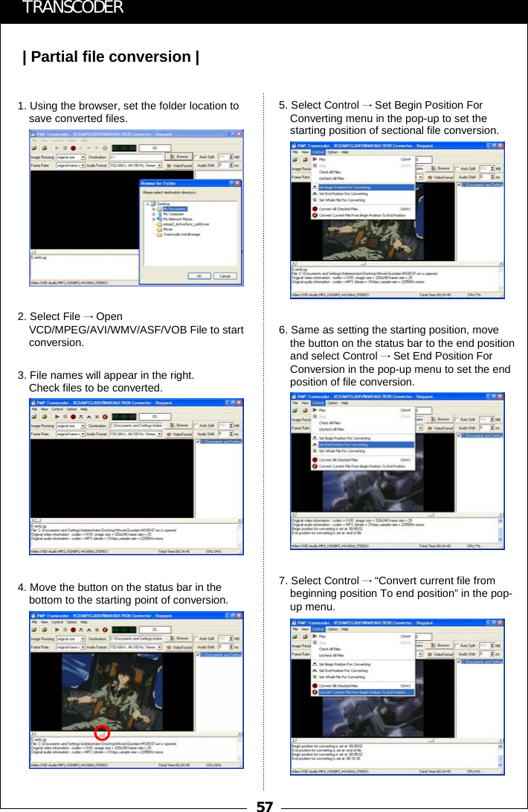Click position slider thumb in step 5 screenshot

[363, 263]
